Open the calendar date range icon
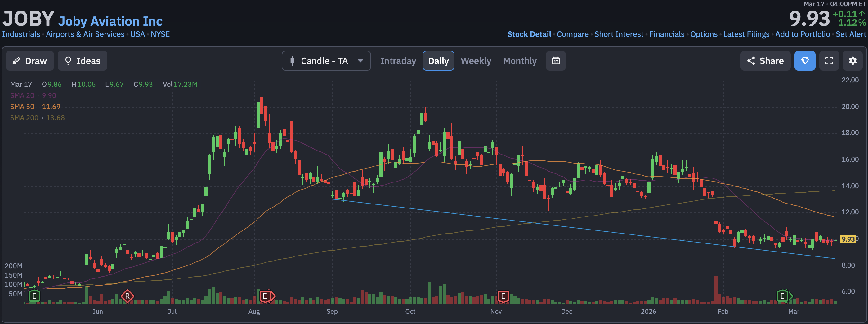 click(556, 61)
